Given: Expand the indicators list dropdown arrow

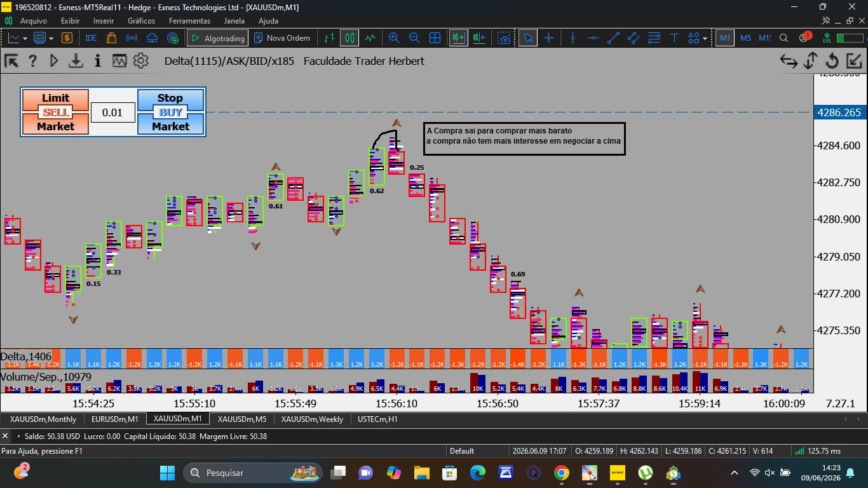Looking at the screenshot, I should point(51,39).
